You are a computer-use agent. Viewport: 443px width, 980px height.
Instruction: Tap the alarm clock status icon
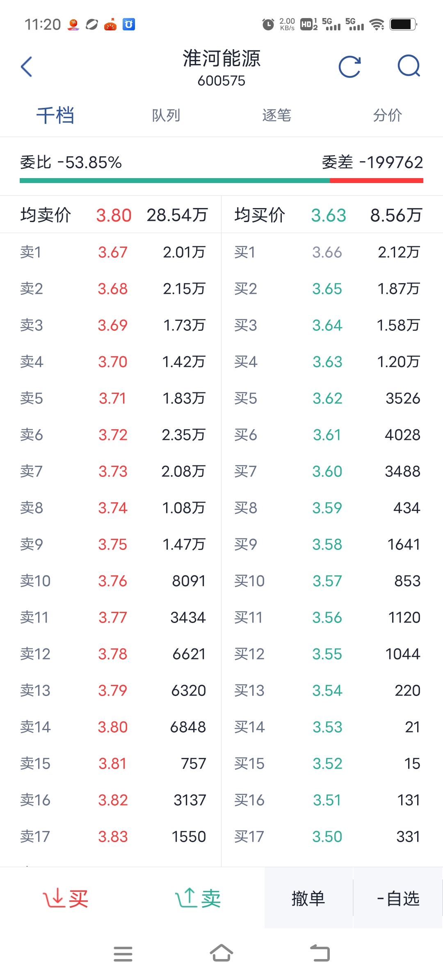click(x=268, y=24)
